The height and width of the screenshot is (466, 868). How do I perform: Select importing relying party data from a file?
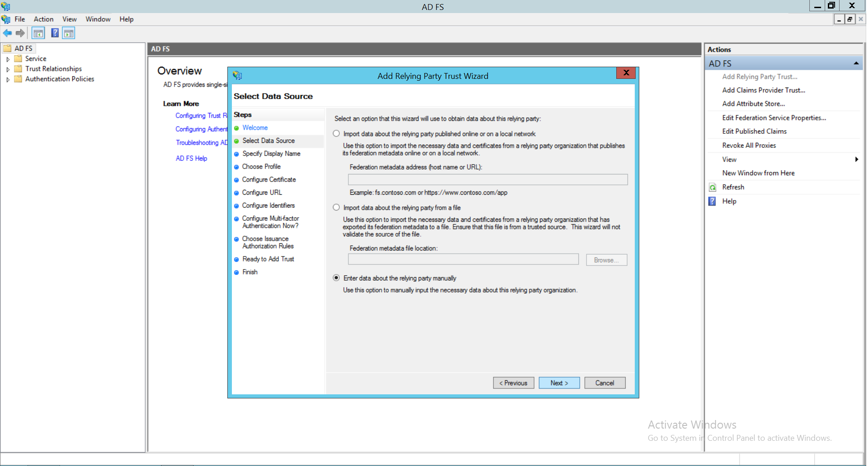pyautogui.click(x=336, y=207)
